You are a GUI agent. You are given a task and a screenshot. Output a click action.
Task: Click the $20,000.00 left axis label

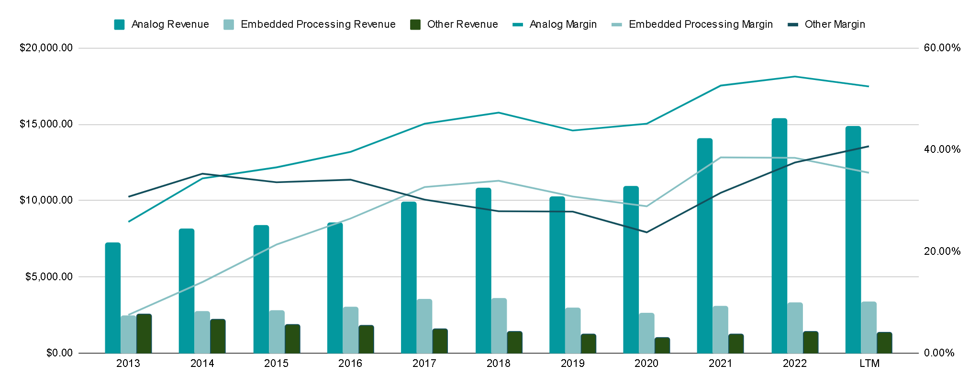pyautogui.click(x=46, y=48)
